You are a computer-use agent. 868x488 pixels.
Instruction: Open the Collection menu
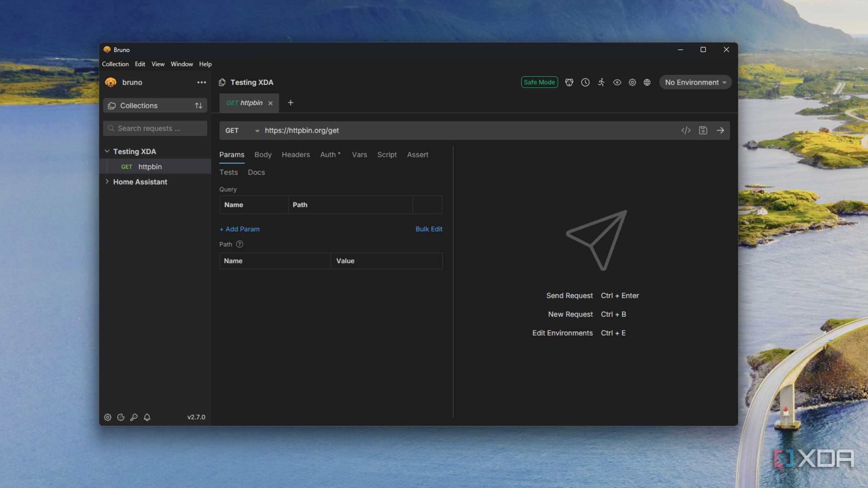pos(115,64)
